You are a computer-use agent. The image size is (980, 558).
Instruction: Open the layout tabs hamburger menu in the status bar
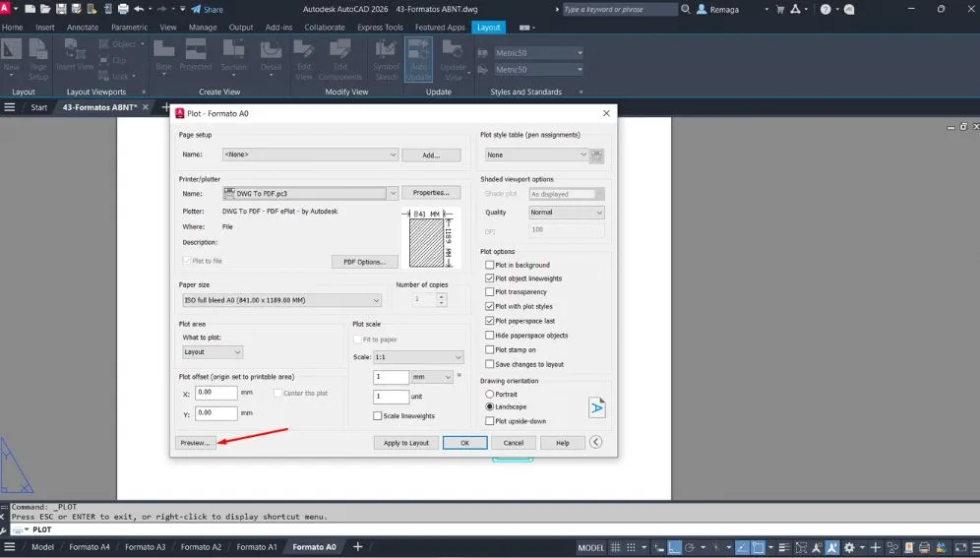(x=10, y=547)
